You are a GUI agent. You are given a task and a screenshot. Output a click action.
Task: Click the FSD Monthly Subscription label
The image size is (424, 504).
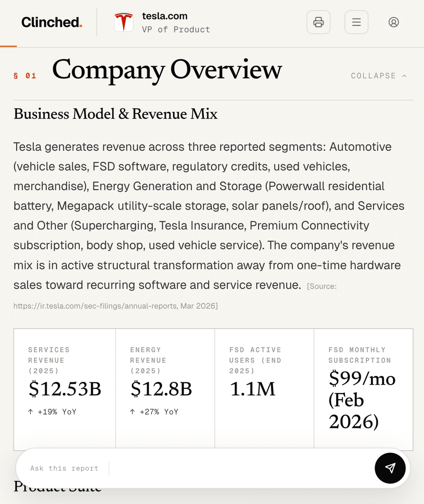[x=360, y=355]
